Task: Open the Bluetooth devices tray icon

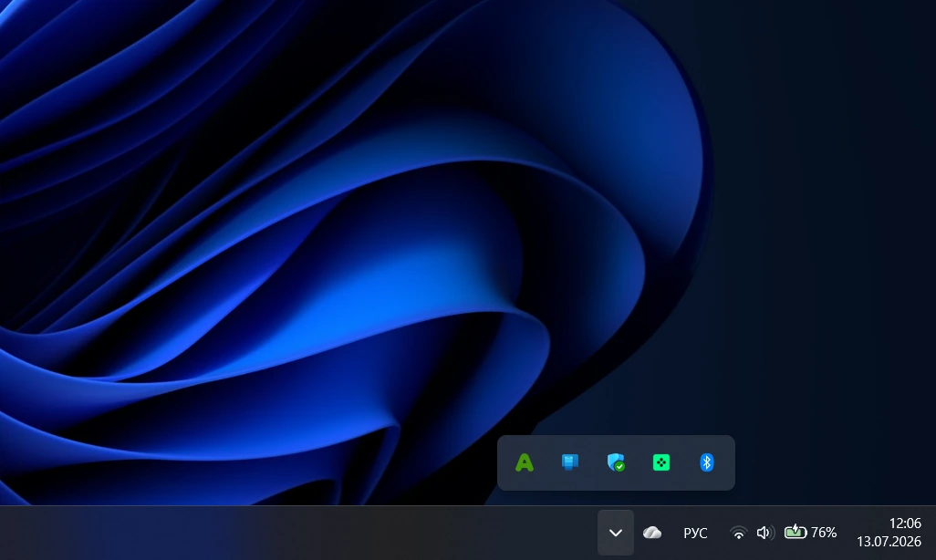Action: [x=707, y=462]
